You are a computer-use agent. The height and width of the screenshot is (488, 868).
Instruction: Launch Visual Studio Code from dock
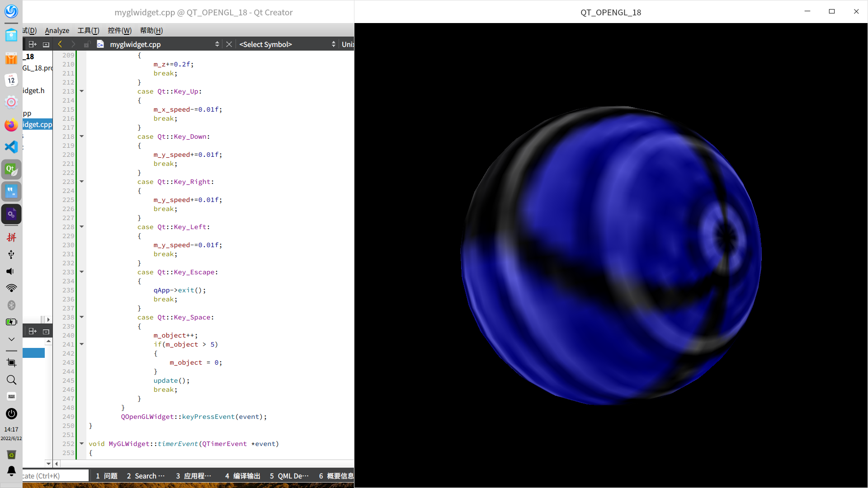pyautogui.click(x=11, y=147)
